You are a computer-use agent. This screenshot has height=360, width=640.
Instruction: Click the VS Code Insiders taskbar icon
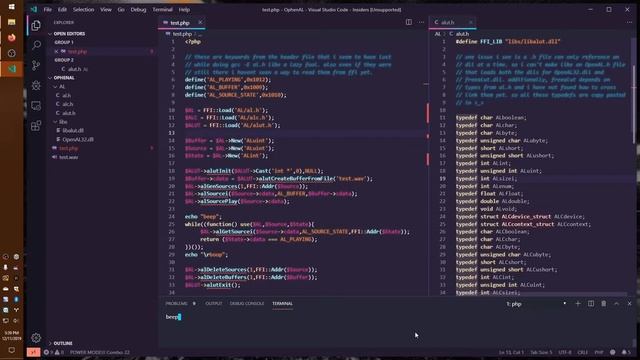click(x=11, y=69)
